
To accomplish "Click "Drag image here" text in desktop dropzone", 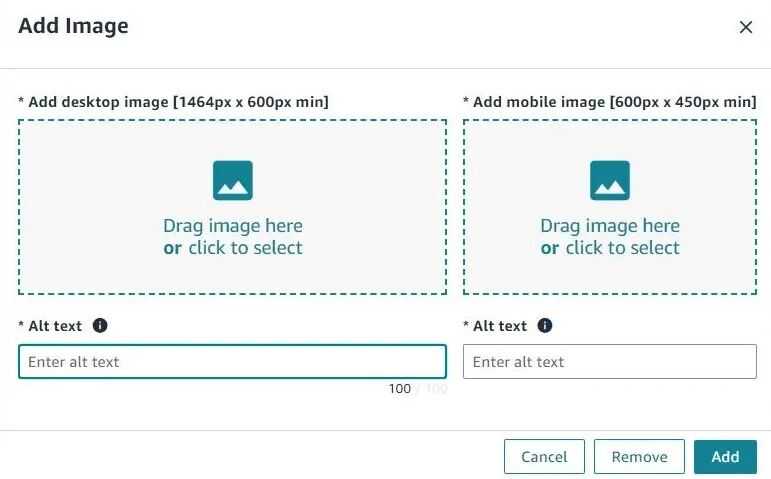I will 233,226.
